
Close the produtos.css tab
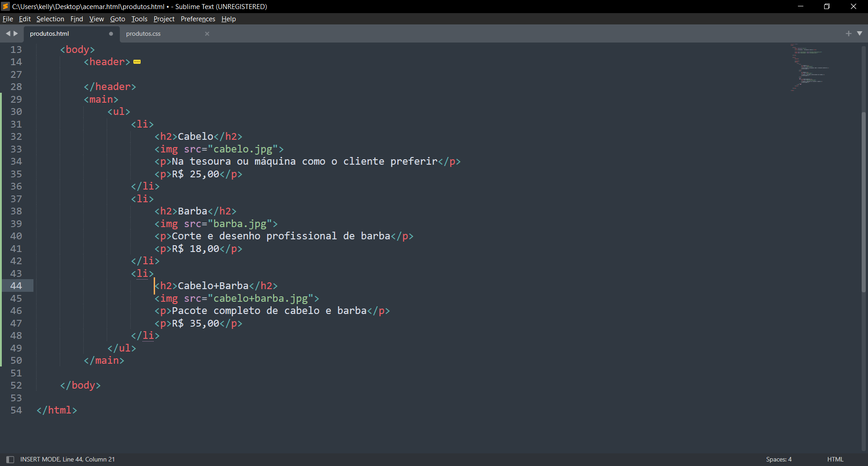(x=207, y=34)
